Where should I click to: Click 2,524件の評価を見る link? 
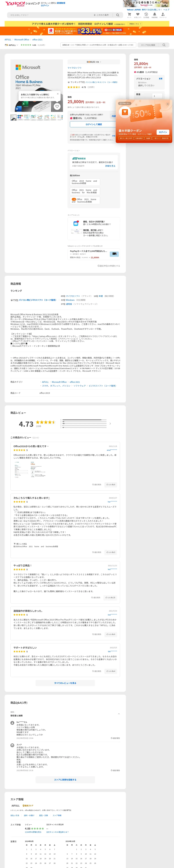pos(33,832)
